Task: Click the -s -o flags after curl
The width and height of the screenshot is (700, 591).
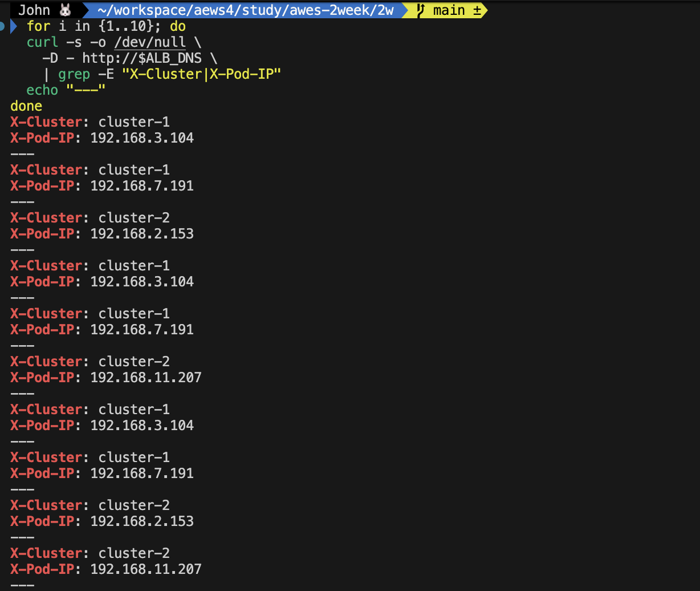Action: [86, 42]
